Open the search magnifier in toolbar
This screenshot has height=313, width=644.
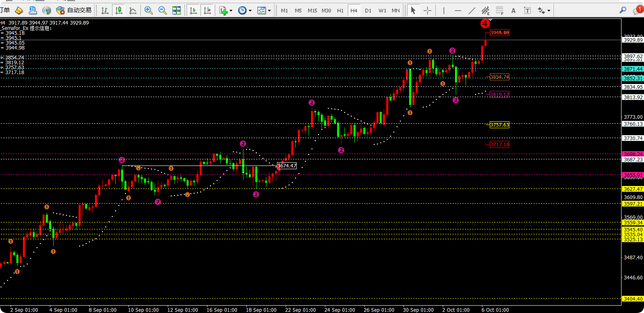click(623, 10)
